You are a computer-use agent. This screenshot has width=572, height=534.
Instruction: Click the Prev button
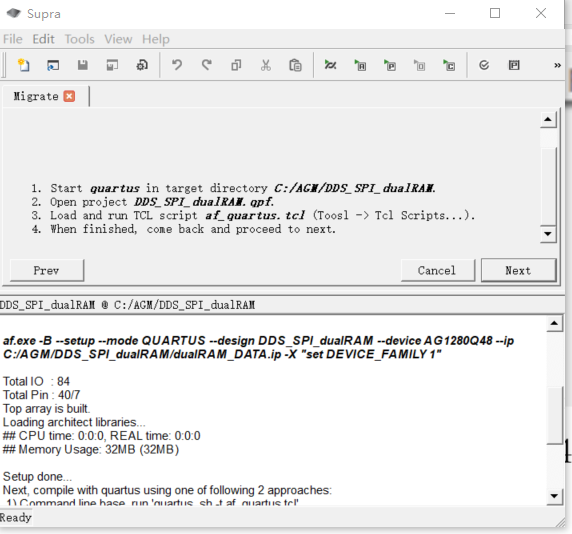[x=47, y=270]
